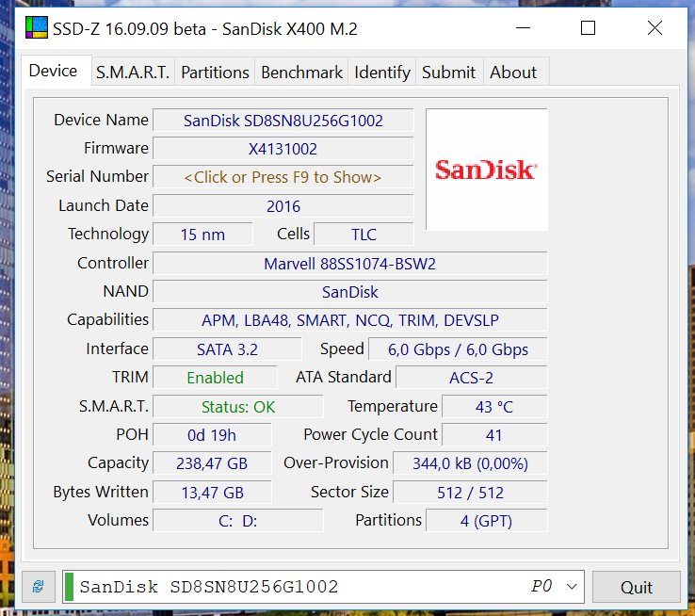
Task: Click the Capacity value 238,47 GB
Action: (212, 463)
